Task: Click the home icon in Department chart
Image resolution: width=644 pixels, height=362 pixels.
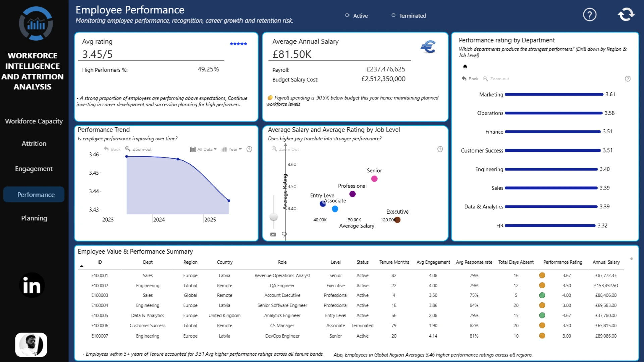Action: [465, 66]
